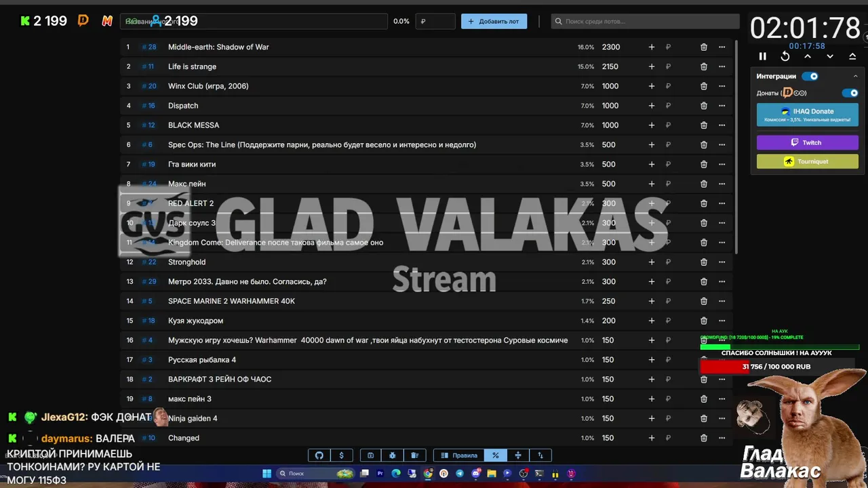Viewport: 868px width, 488px height.
Task: Add amount to Метро 2033 lot
Action: pos(652,281)
